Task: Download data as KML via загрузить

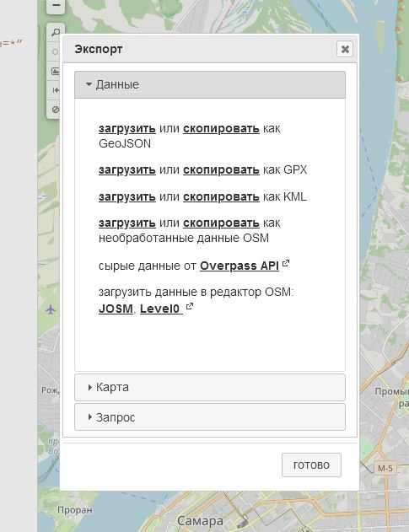Action: coord(127,196)
